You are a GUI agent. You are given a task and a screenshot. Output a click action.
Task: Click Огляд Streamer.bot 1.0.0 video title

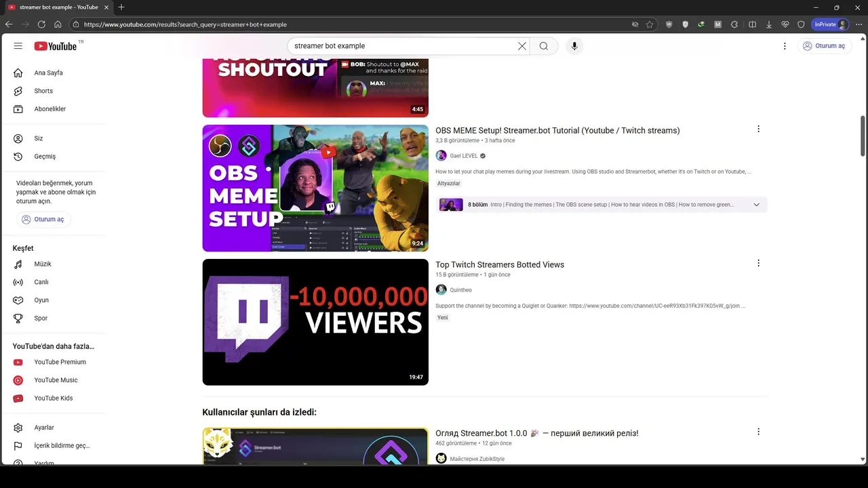(537, 433)
